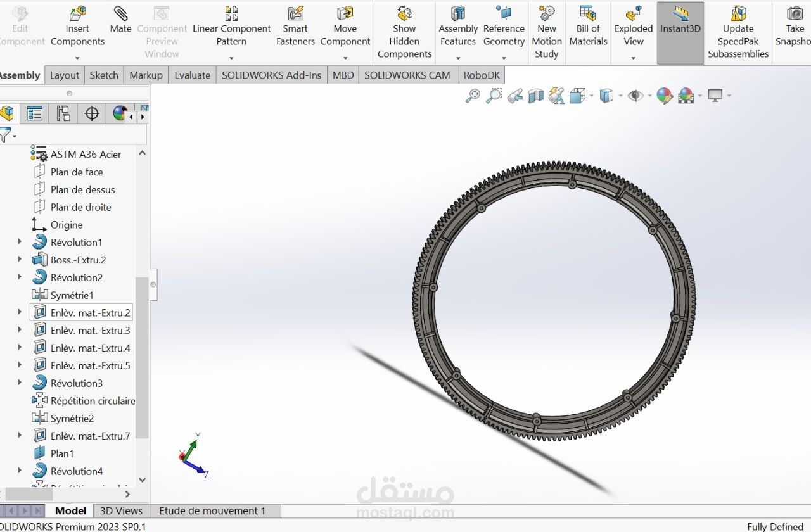Open Bill of Materials
The image size is (811, 532).
(x=588, y=27)
